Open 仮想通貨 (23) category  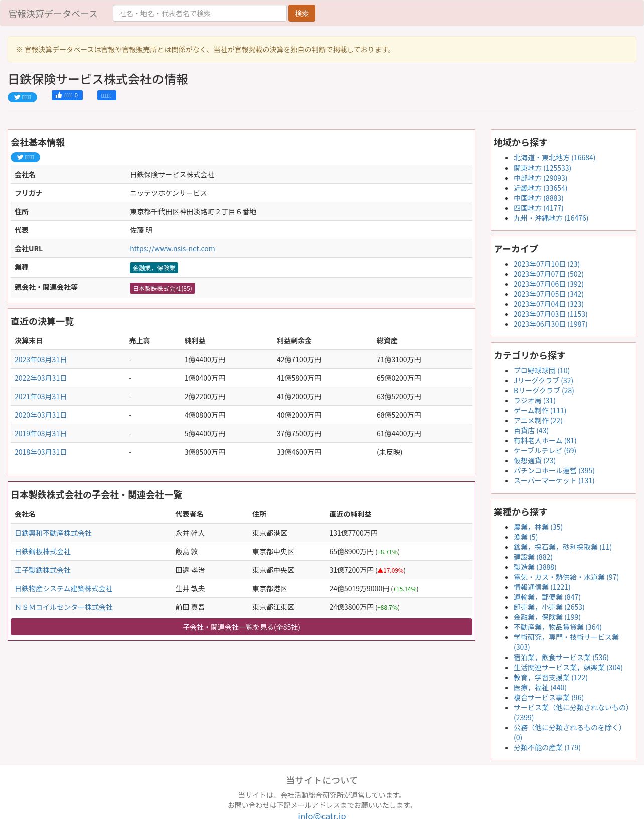pyautogui.click(x=535, y=461)
